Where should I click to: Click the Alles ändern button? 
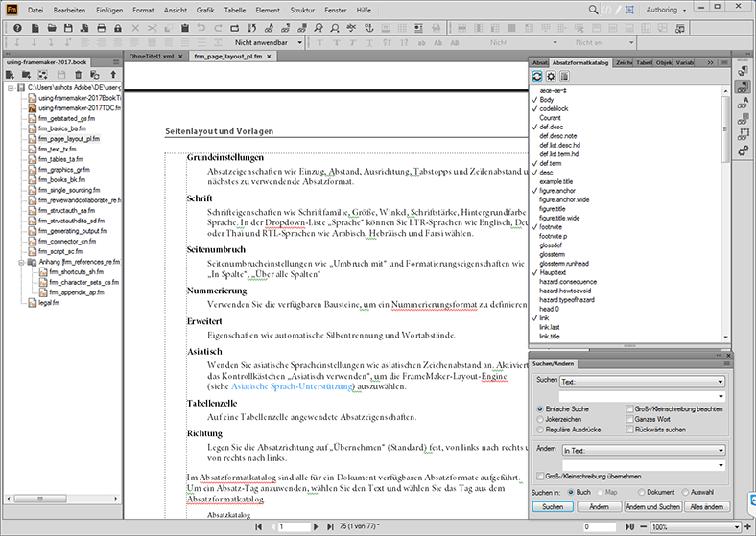[x=705, y=506]
